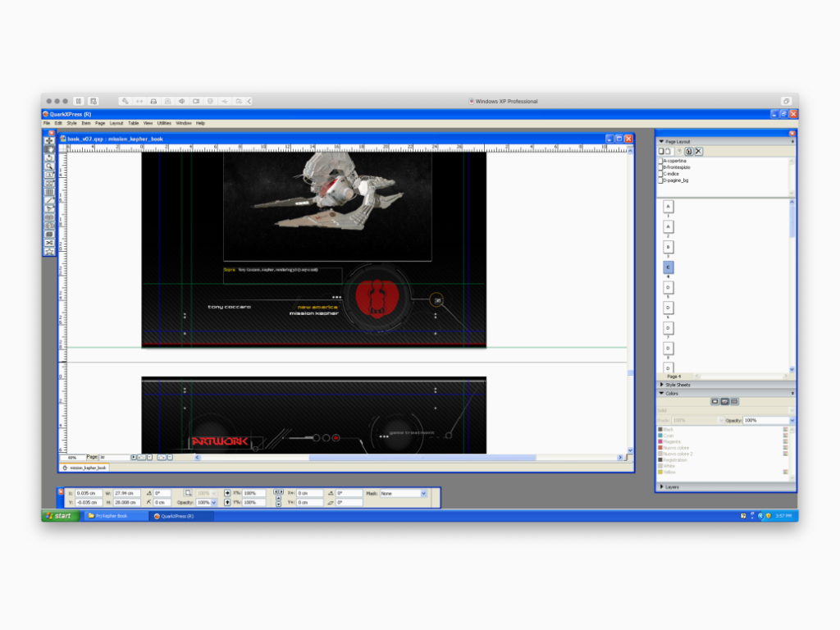Click the VM snapshot button

click(94, 101)
